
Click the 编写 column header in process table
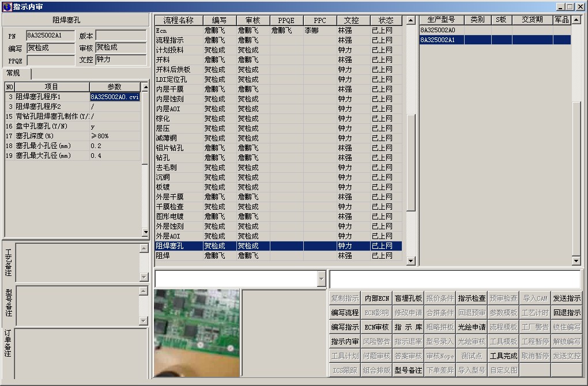point(220,20)
